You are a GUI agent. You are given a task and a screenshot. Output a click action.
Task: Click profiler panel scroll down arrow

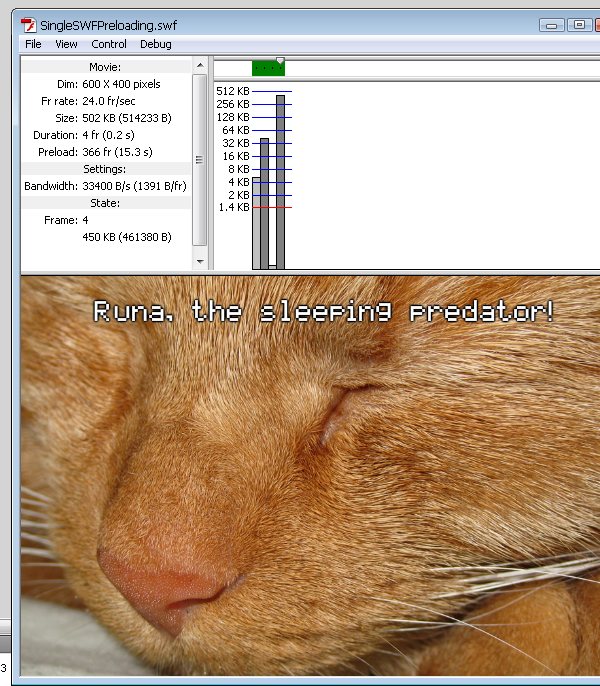click(200, 262)
